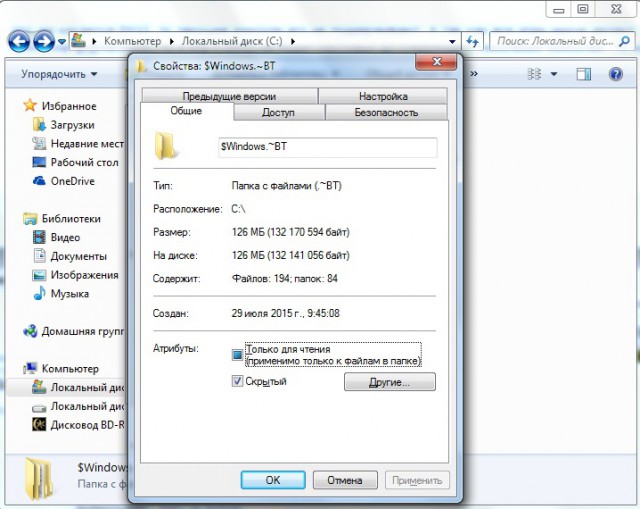The width and height of the screenshot is (640, 509).
Task: Click Локальный диск (C:) in the address bar
Action: pos(232,41)
